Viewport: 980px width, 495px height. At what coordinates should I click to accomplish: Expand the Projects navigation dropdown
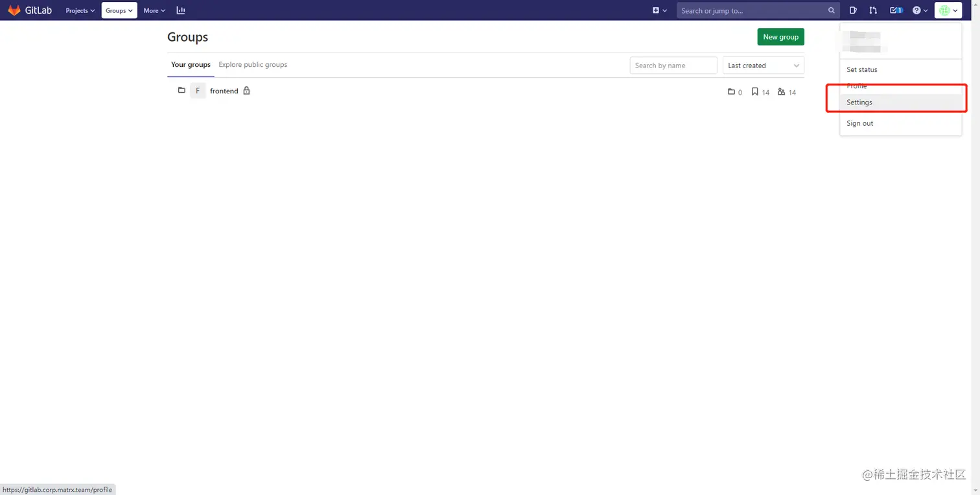pyautogui.click(x=79, y=10)
